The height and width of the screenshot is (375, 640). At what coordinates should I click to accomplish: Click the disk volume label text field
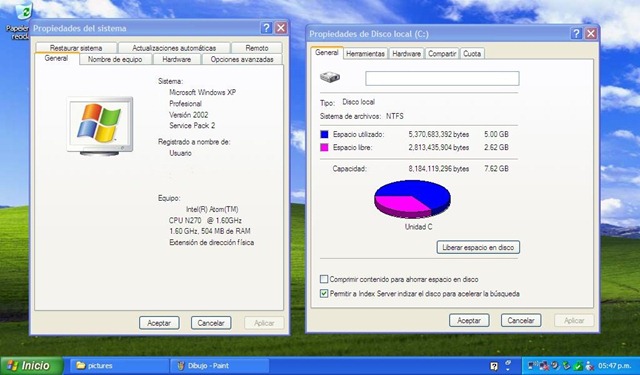[x=442, y=78]
